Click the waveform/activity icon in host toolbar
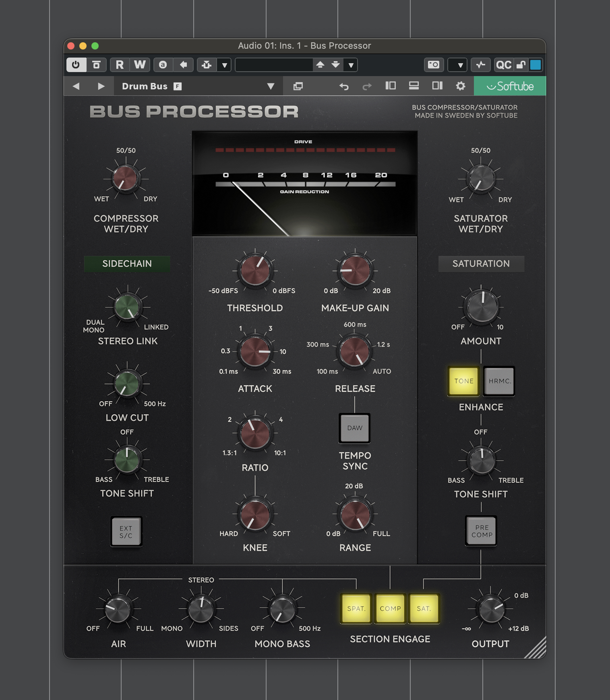 coord(481,65)
